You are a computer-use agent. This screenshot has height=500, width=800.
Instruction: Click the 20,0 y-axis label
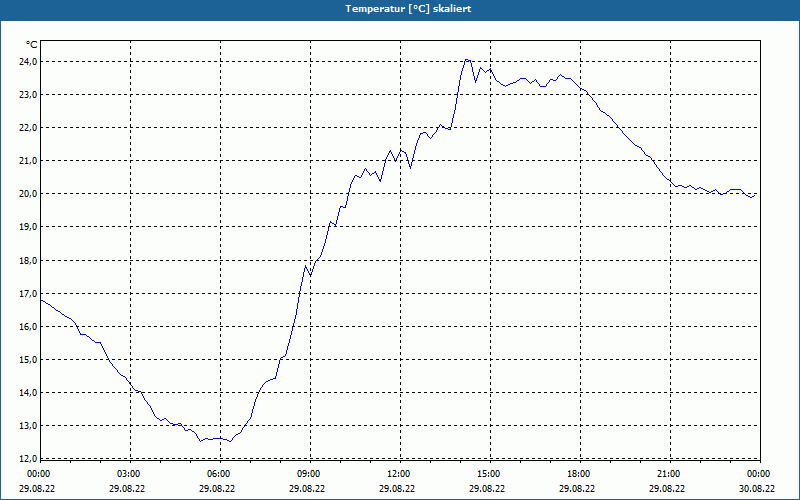click(29, 194)
